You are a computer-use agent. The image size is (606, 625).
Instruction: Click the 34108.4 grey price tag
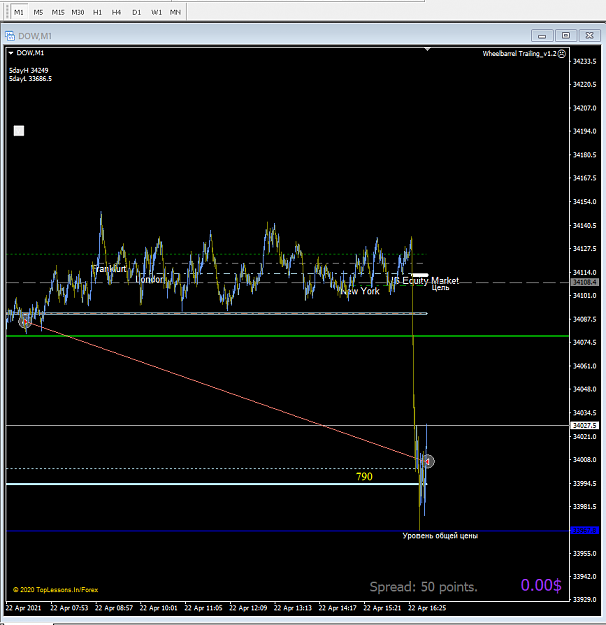[585, 282]
